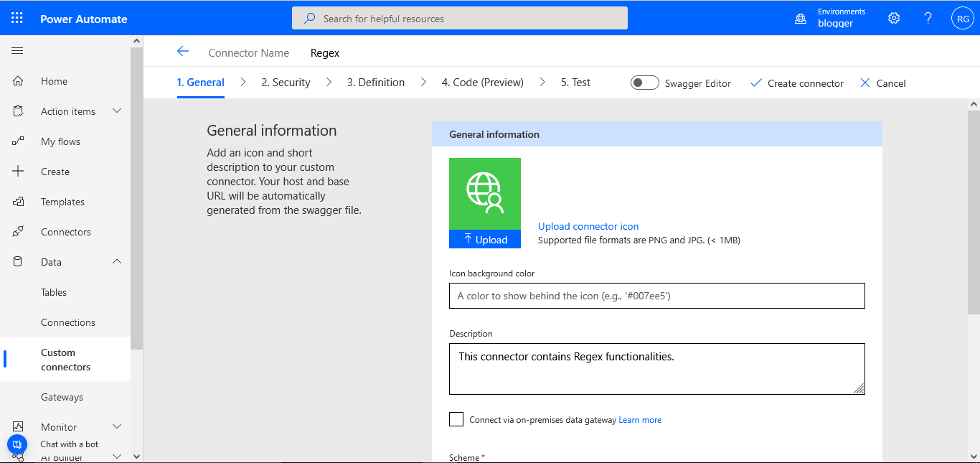Click the search magnifier icon
Viewport: 980px width, 463px height.
pos(309,19)
